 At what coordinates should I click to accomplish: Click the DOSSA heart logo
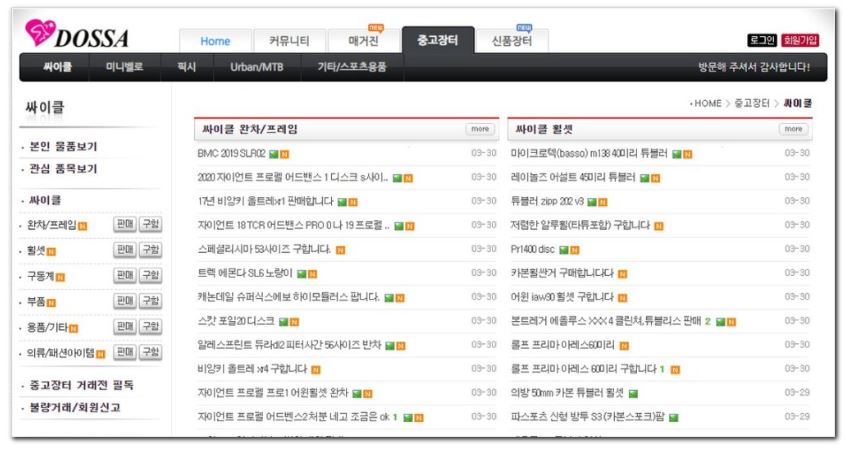click(76, 34)
